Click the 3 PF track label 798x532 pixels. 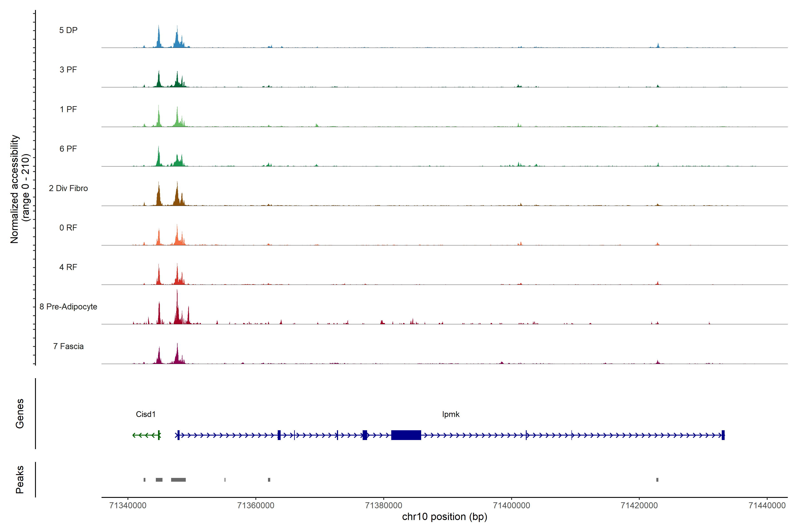pos(68,70)
